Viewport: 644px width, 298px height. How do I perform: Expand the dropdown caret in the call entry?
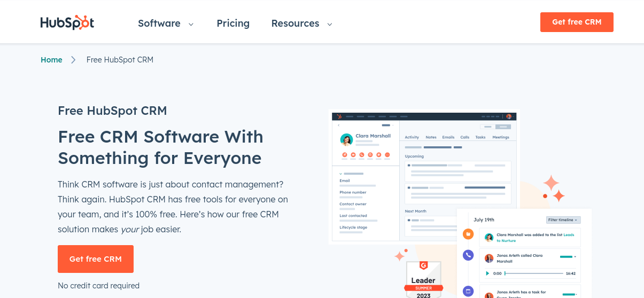pos(576,257)
